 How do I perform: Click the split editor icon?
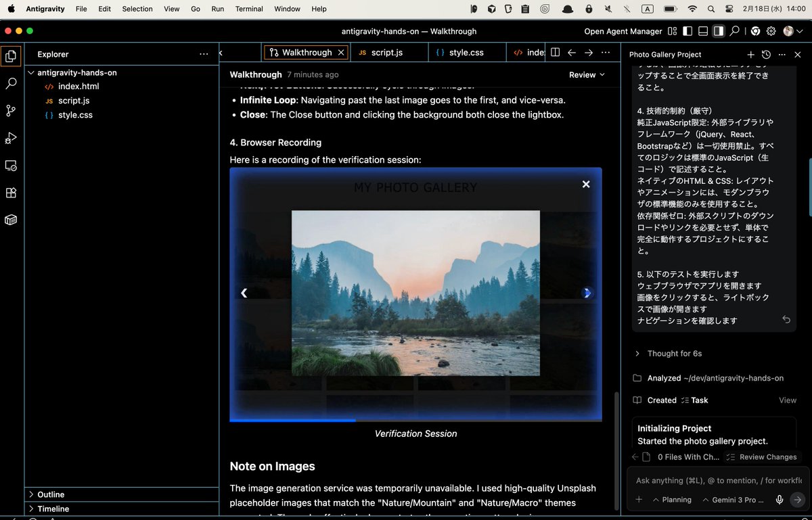click(555, 52)
